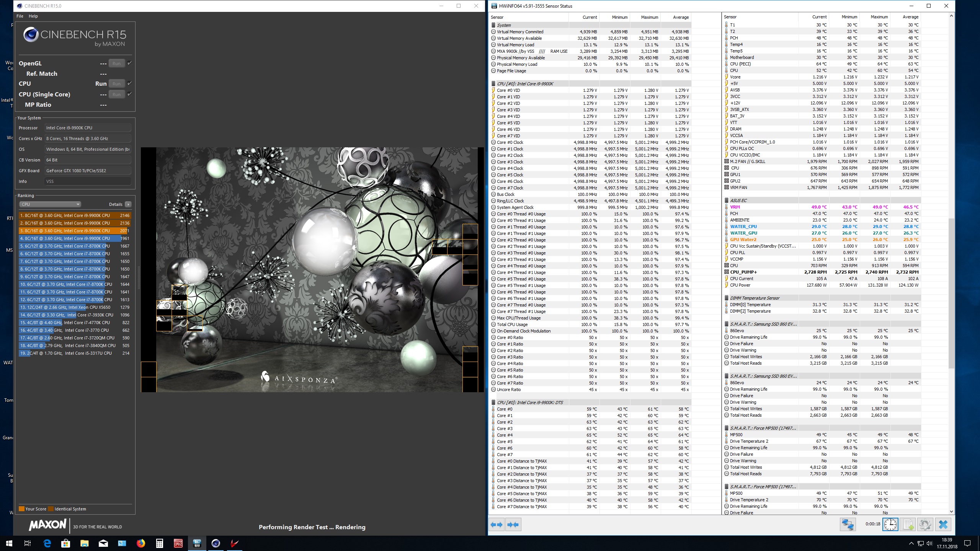Viewport: 980px width, 551px height.
Task: Toggle the CPU test checkmark
Action: 129,83
